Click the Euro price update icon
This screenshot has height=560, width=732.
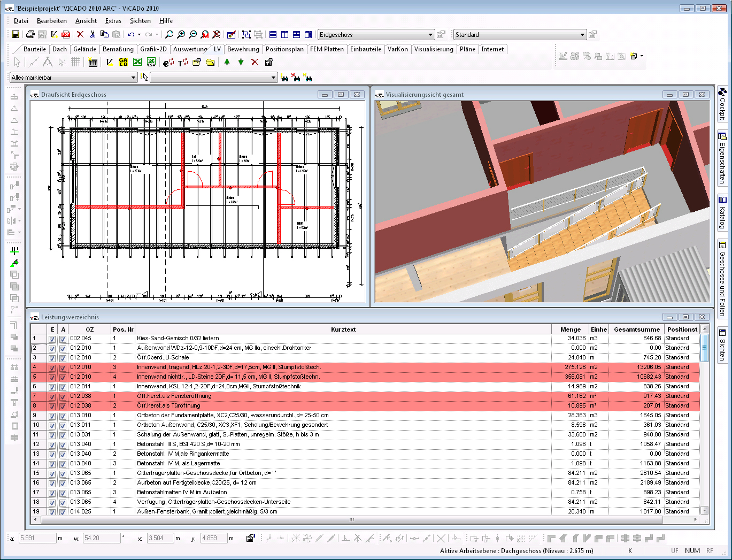point(168,62)
